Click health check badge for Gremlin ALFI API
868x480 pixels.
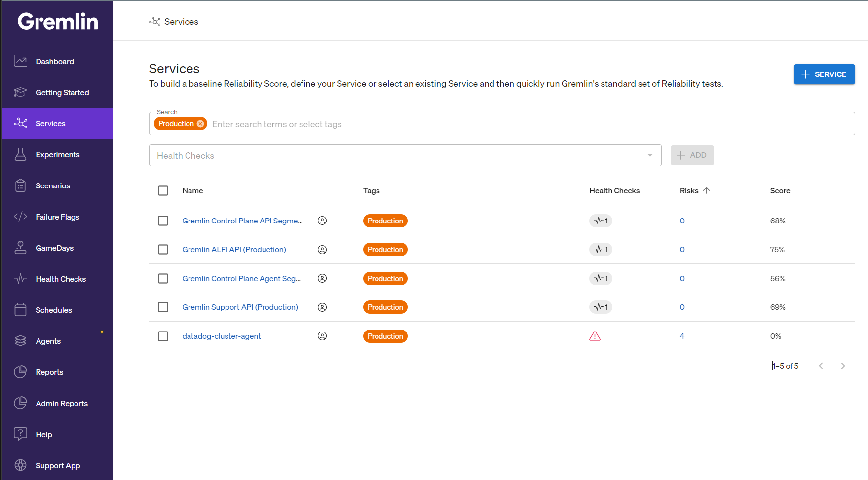click(601, 250)
